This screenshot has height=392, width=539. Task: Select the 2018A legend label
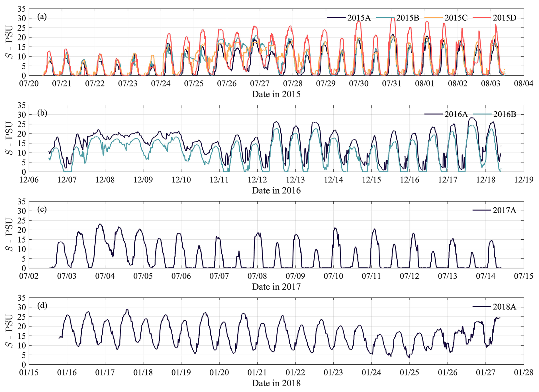(505, 307)
